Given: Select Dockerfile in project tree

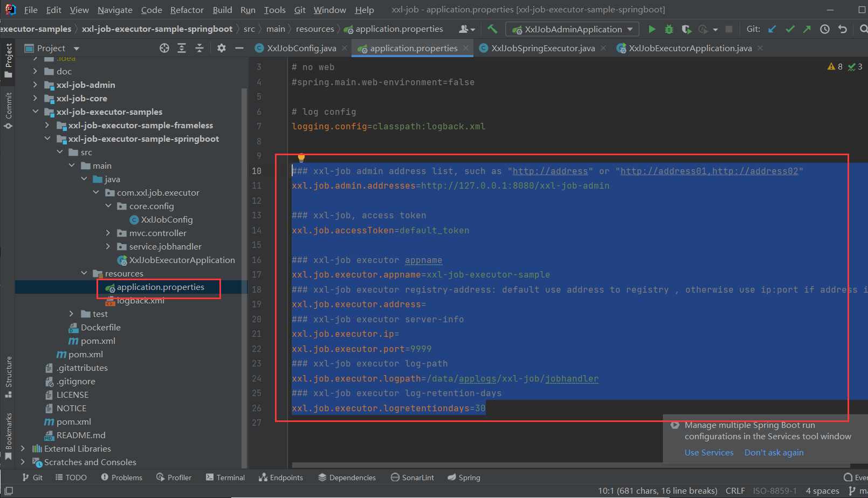Looking at the screenshot, I should click(100, 327).
